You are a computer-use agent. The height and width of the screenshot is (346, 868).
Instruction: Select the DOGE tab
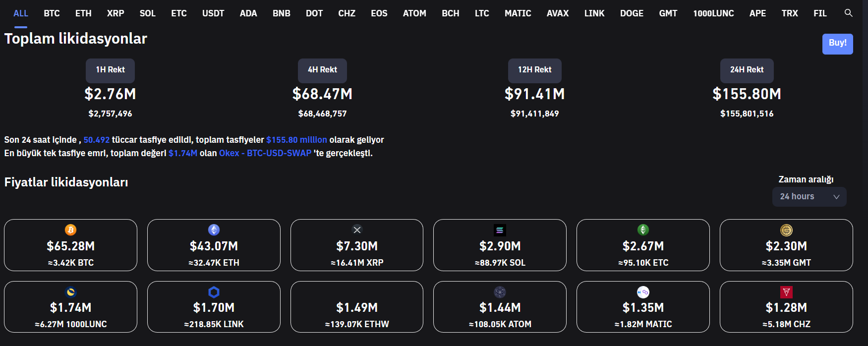click(632, 13)
